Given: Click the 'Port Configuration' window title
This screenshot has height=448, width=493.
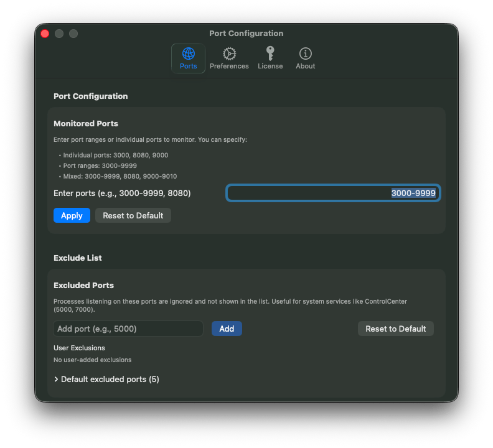Looking at the screenshot, I should (247, 34).
